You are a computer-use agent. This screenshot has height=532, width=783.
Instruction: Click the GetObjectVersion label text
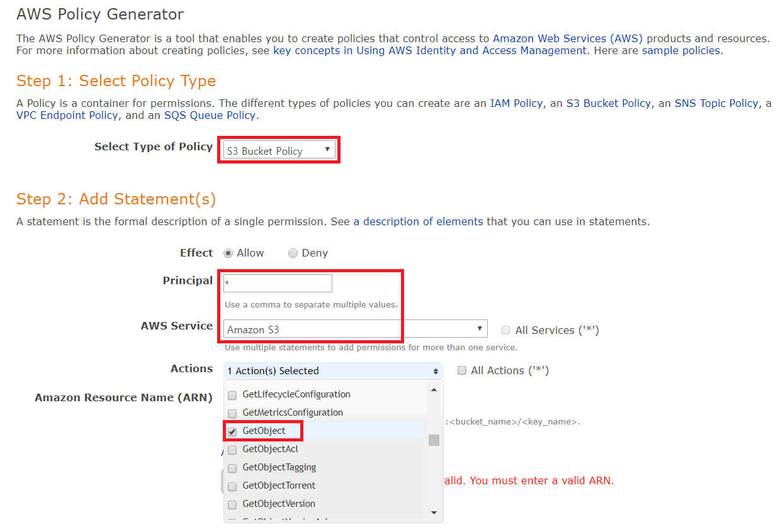tap(279, 504)
